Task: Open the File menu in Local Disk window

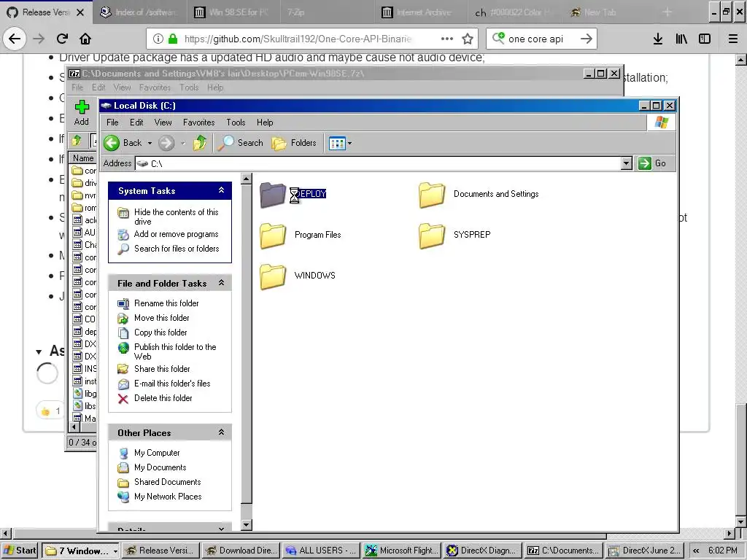Action: coord(112,122)
